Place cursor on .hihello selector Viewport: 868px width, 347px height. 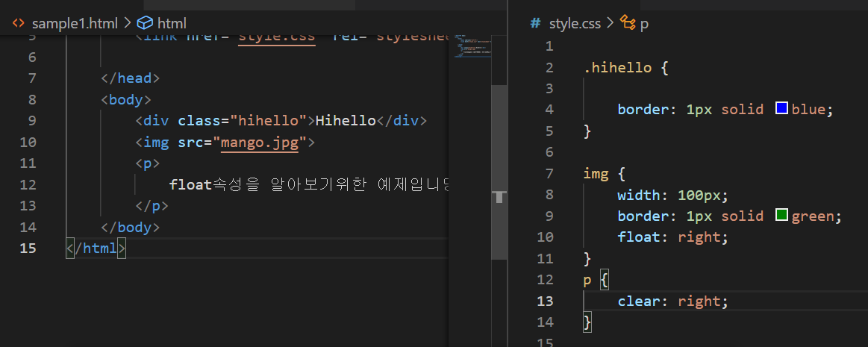coord(618,68)
